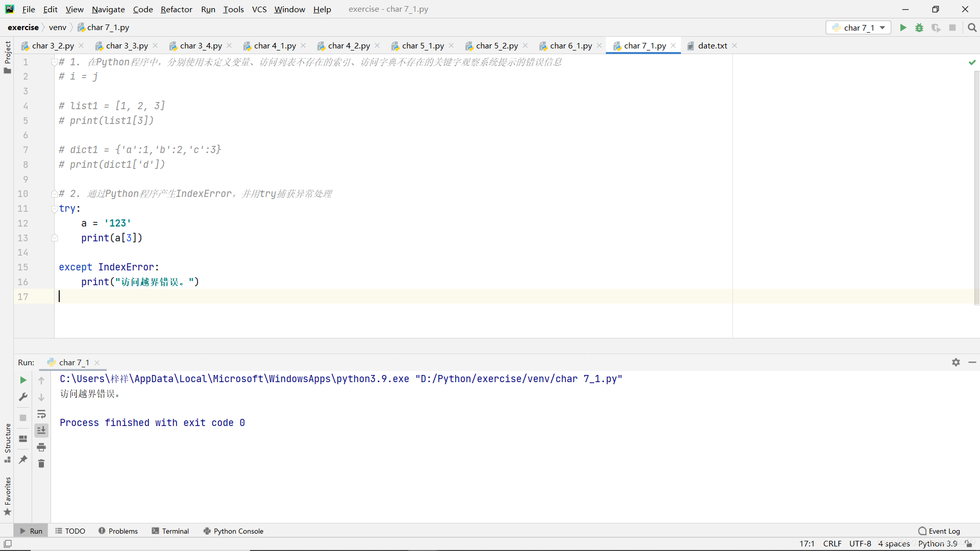Open Python 3.9 interpreter selector
Screen dimensions: 980x551
click(938, 544)
